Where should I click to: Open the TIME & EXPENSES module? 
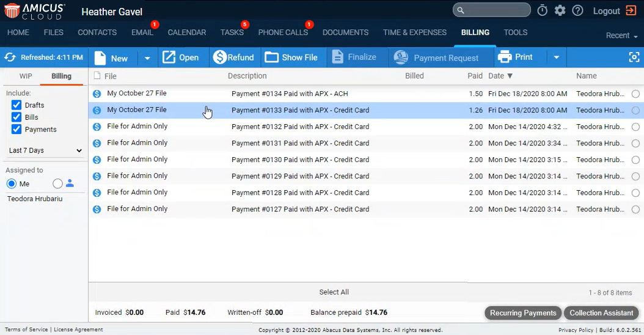pyautogui.click(x=415, y=32)
